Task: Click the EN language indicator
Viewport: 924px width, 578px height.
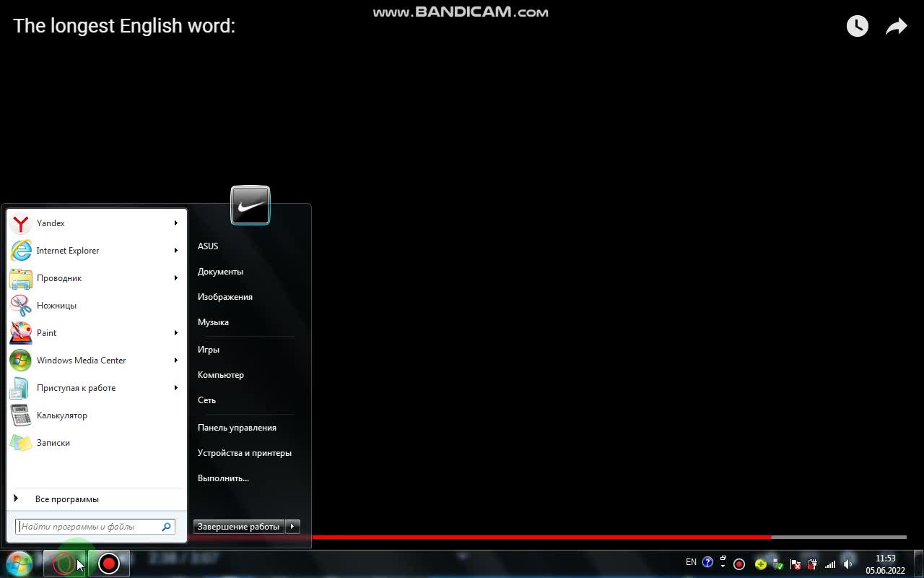Action: click(x=691, y=562)
